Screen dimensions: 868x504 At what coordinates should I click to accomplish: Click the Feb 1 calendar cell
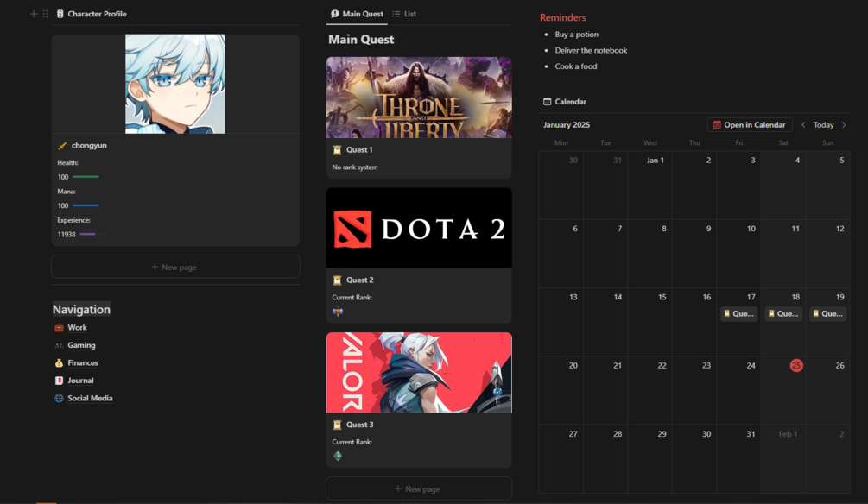[x=783, y=459]
